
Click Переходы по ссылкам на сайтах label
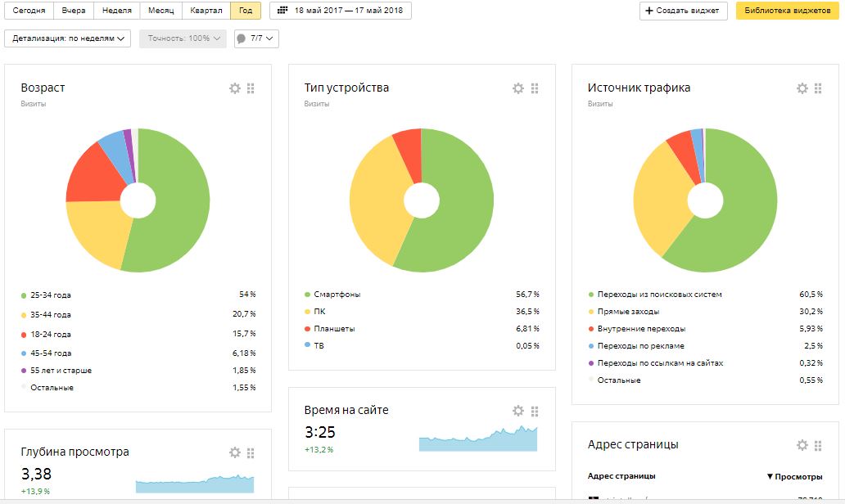pyautogui.click(x=660, y=363)
